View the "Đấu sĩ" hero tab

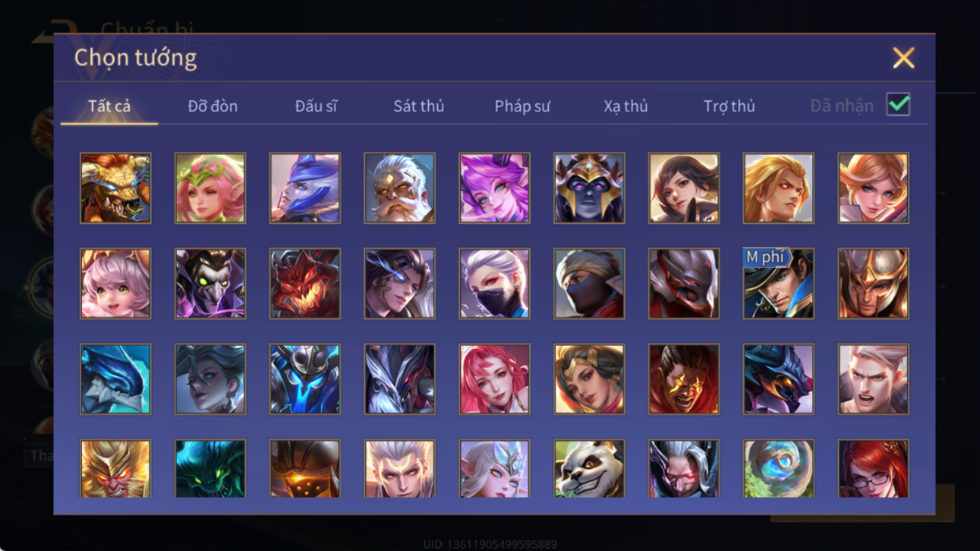tap(316, 106)
